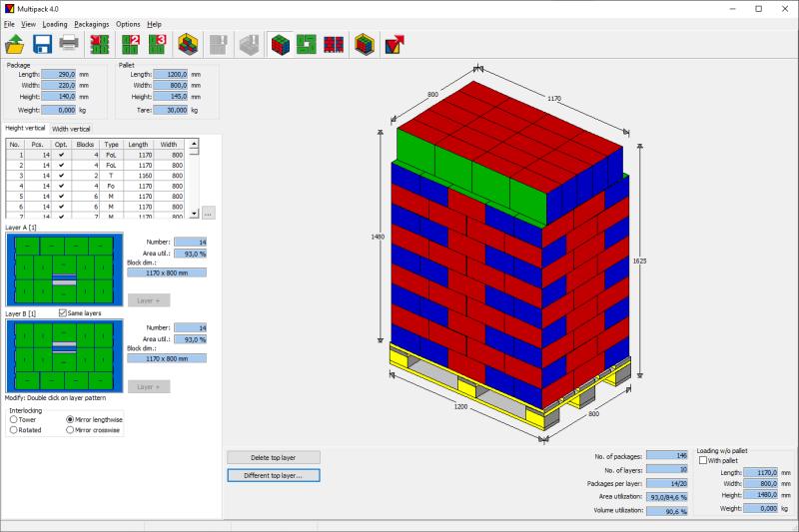Click the export icon with red arrow

coord(395,44)
